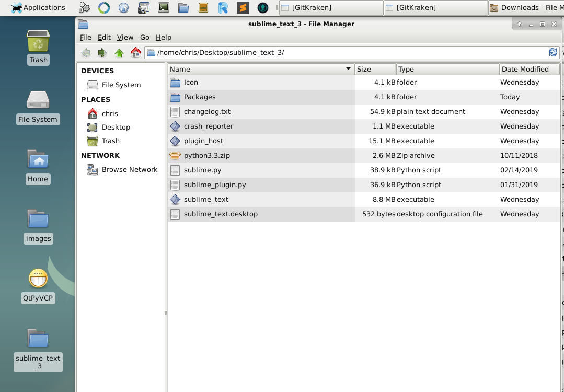Click the 02/14/2019 date cell
This screenshot has width=564, height=392.
pyautogui.click(x=519, y=170)
